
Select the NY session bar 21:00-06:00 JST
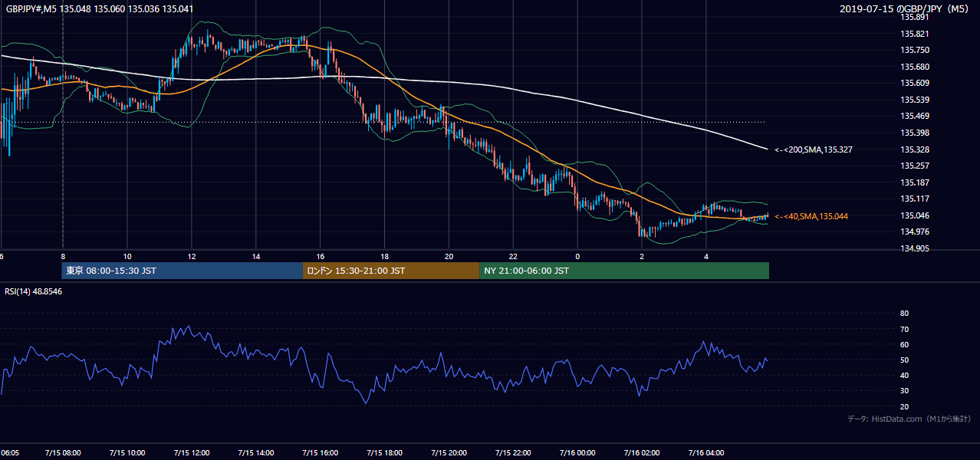coord(624,271)
